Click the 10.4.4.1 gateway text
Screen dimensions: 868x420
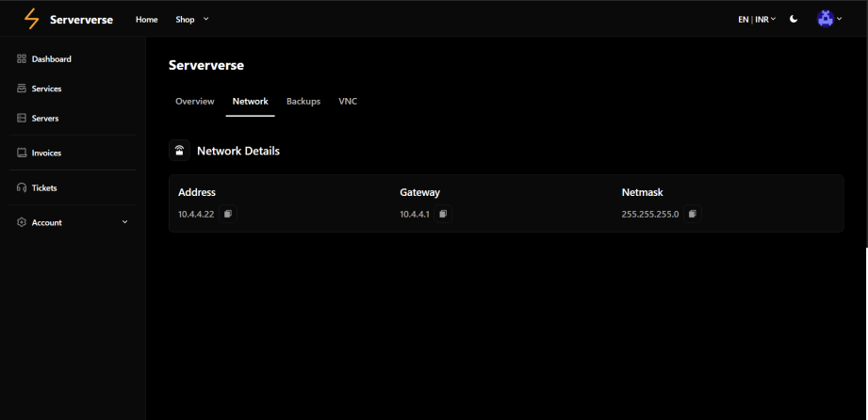pyautogui.click(x=415, y=214)
